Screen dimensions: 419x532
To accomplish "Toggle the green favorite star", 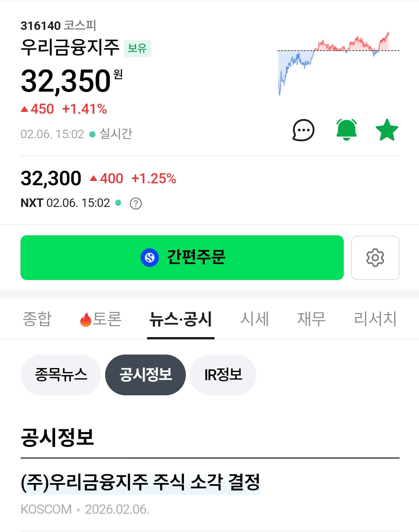I will (x=387, y=130).
